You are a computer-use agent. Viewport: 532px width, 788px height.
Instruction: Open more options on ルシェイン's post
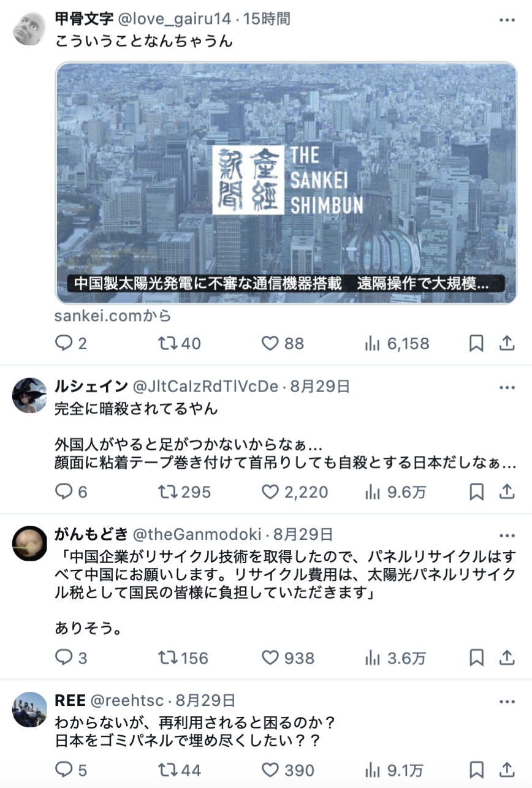coord(507,387)
